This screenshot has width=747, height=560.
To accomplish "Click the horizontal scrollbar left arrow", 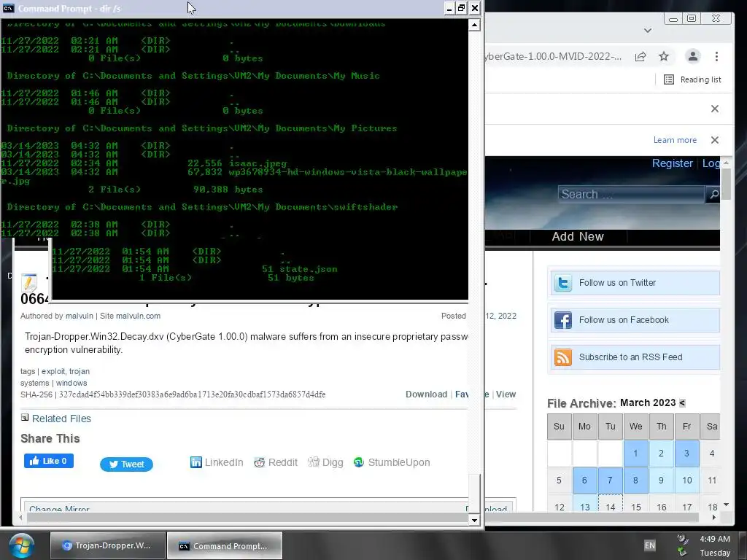I will click(20, 517).
